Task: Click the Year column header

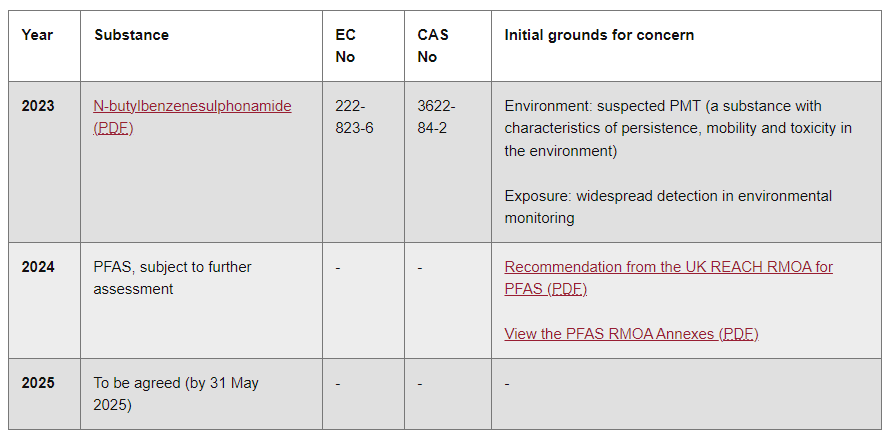Action: 37,35
